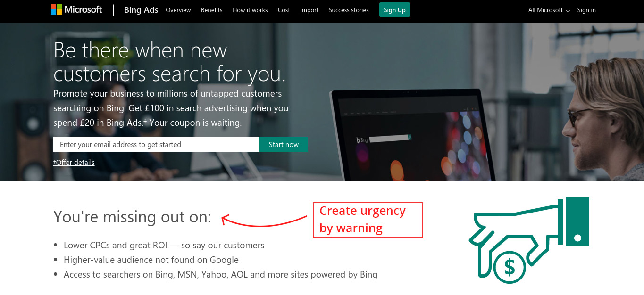This screenshot has width=644, height=295.
Task: Click the Start now button
Action: pyautogui.click(x=284, y=144)
